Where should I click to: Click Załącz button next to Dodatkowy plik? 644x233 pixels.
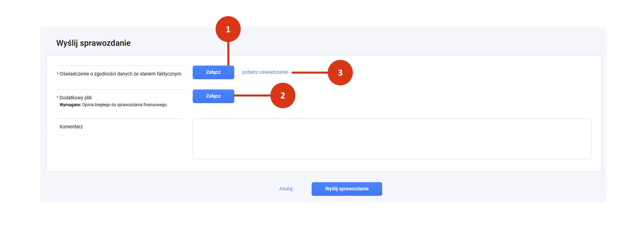tap(213, 96)
